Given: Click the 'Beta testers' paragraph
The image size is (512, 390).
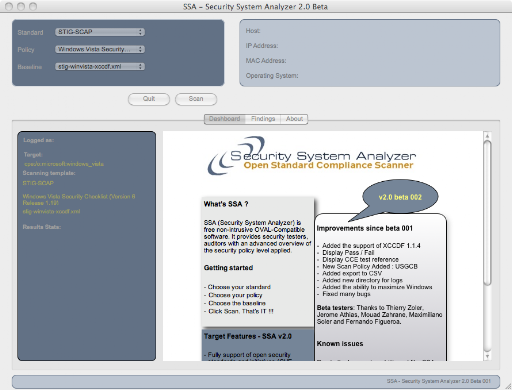Looking at the screenshot, I should click(x=379, y=315).
